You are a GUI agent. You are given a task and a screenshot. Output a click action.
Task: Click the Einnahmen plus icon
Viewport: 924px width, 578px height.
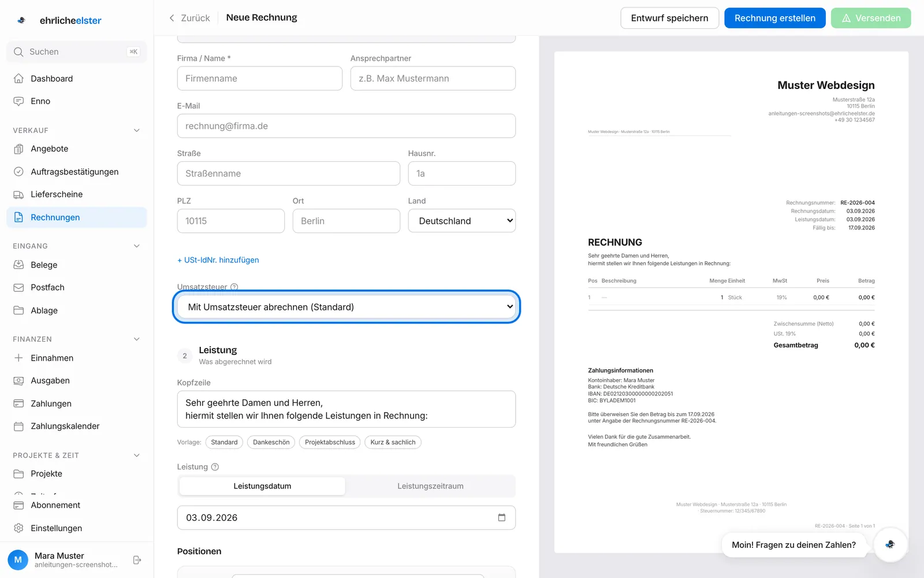[x=18, y=358]
